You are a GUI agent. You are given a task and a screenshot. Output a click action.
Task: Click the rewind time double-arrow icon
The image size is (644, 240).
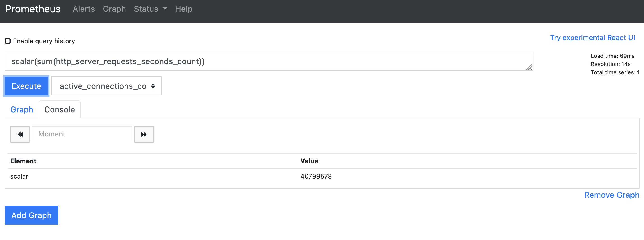(x=20, y=134)
